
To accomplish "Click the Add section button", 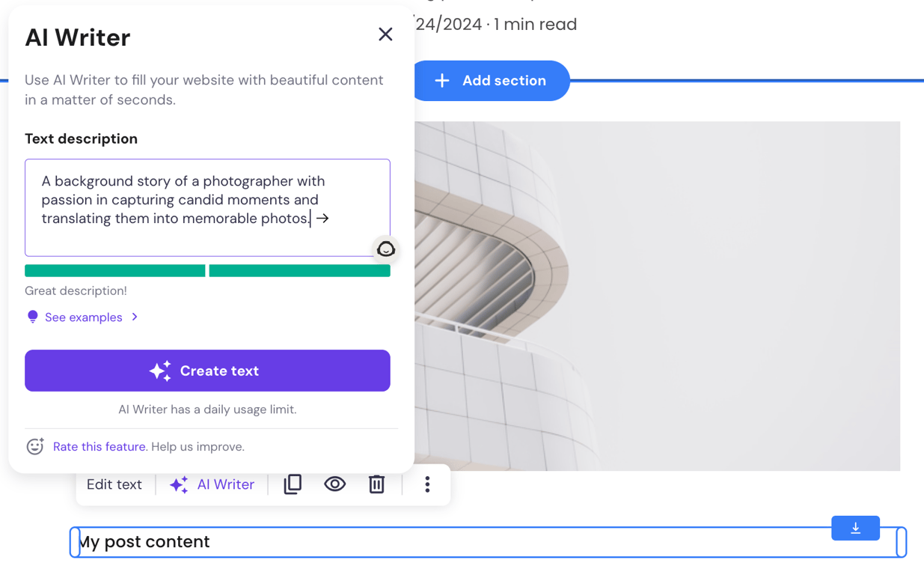I will click(x=492, y=80).
